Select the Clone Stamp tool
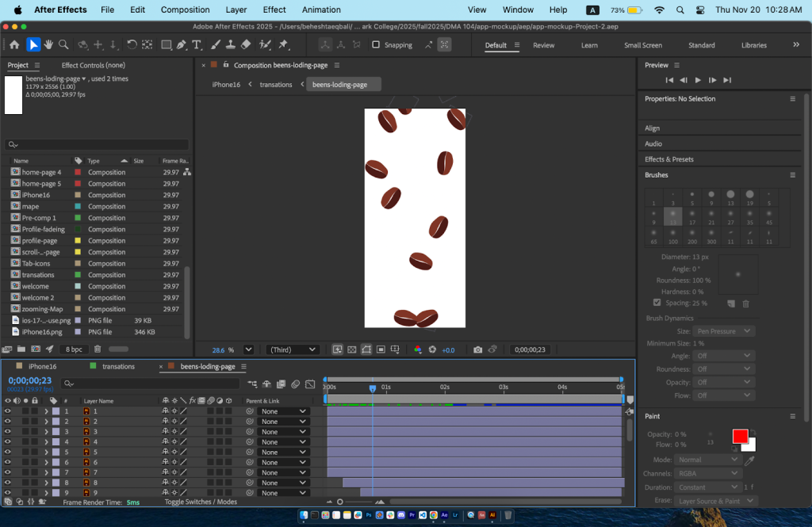This screenshot has height=527, width=812. click(230, 45)
